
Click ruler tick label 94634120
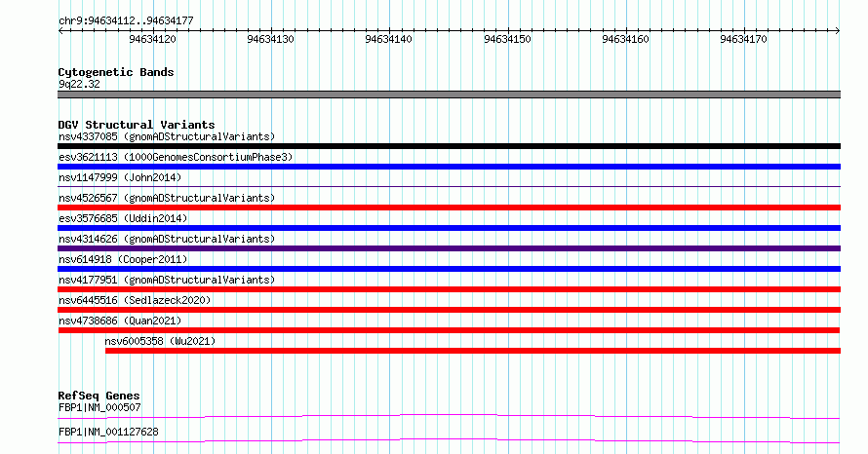(152, 39)
